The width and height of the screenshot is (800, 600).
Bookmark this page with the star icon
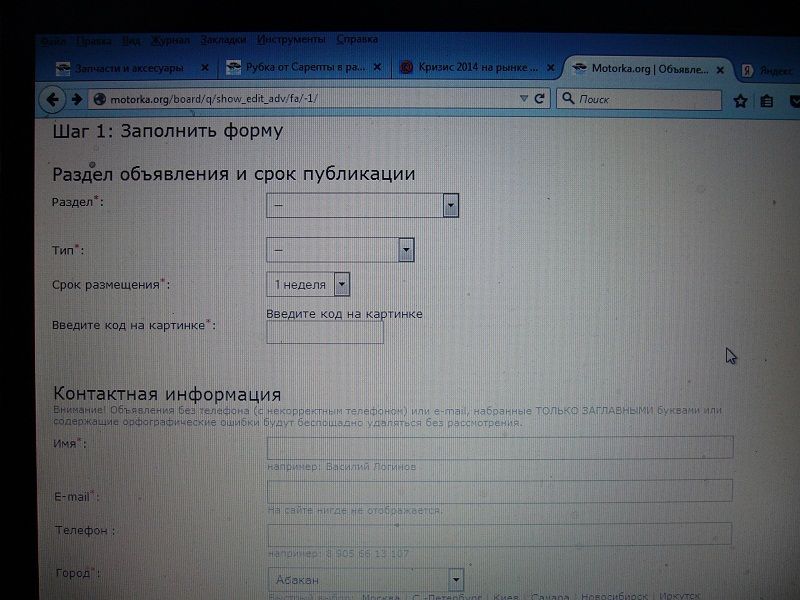740,101
